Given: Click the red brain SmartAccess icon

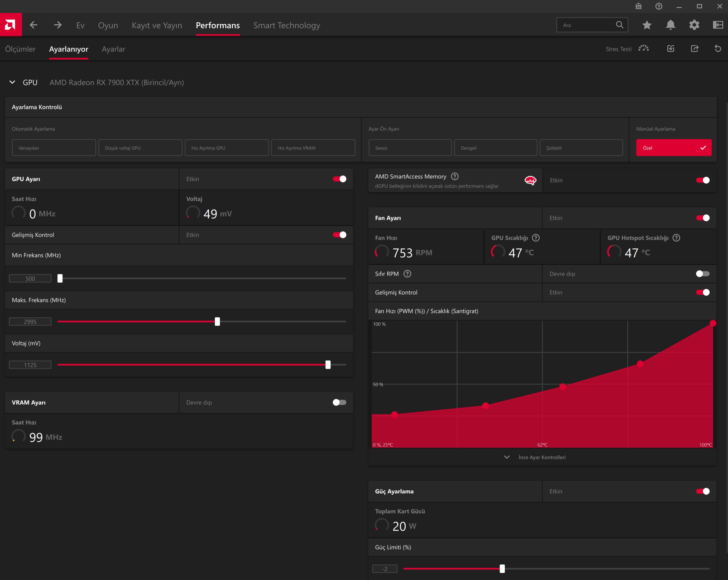Looking at the screenshot, I should [530, 181].
